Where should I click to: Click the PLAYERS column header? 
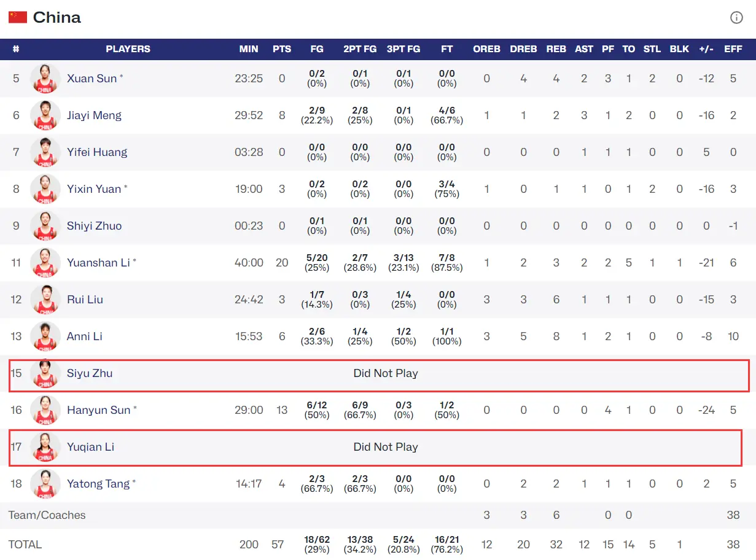click(x=128, y=49)
